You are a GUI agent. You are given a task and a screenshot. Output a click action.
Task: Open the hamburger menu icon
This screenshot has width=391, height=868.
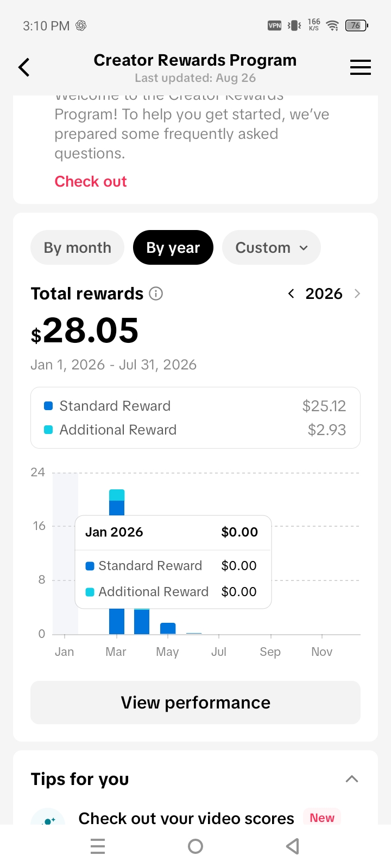361,67
